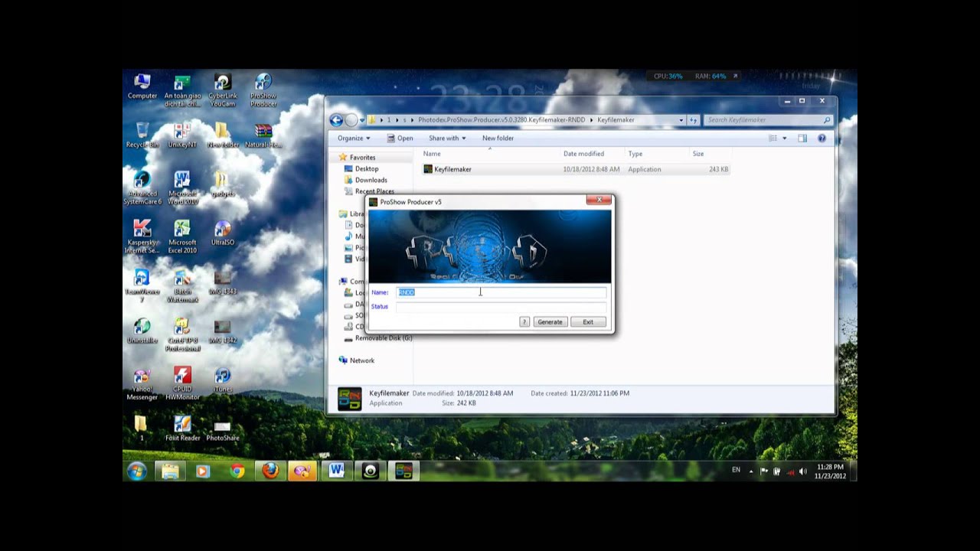
Task: Toggle the Explorer preview pane
Action: click(802, 139)
